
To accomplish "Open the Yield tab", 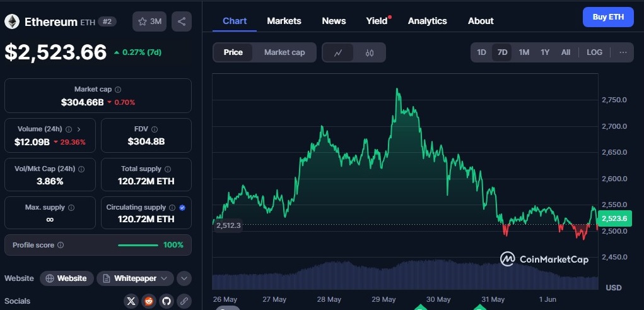I will pos(377,21).
